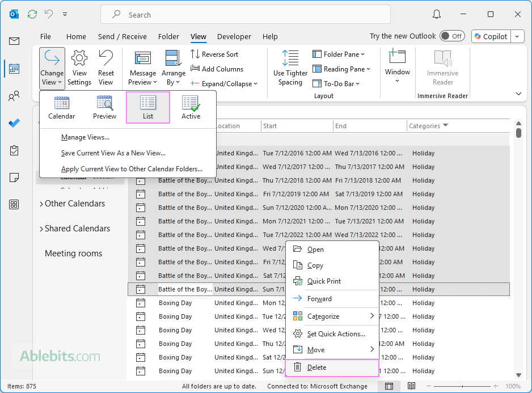This screenshot has height=393, width=532.
Task: Open the To Do checkmark icon
Action: 14,123
